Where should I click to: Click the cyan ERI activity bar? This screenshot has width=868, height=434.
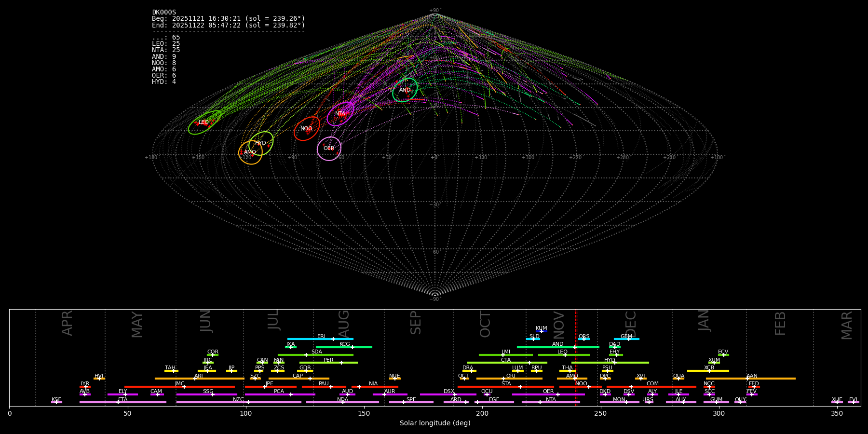320,339
